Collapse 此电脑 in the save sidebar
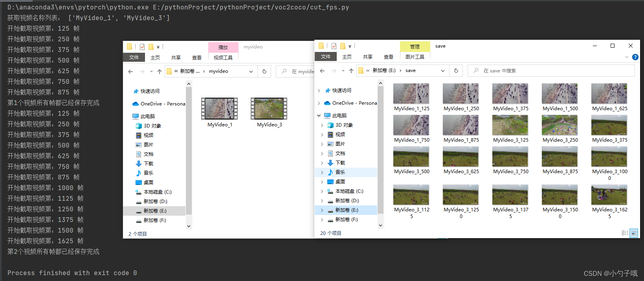Screen dimensions: 644x281 click(319, 116)
